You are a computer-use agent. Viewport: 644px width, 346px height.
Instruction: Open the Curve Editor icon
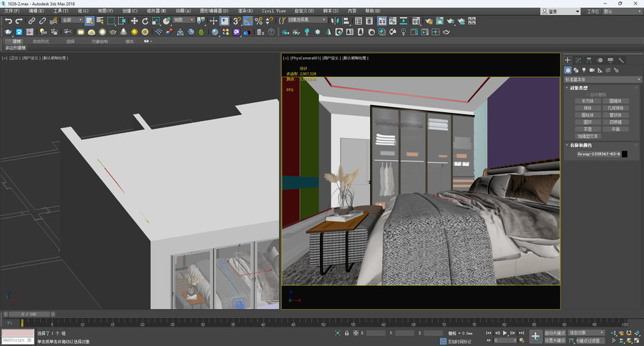point(393,21)
